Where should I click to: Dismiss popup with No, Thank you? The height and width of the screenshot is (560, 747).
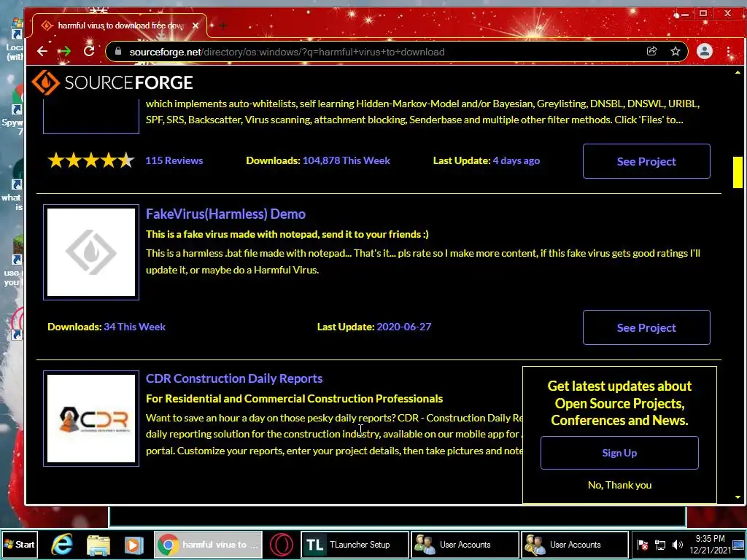point(619,485)
